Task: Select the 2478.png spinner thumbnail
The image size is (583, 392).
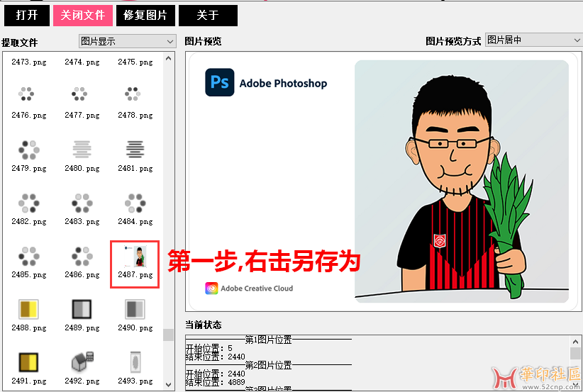Action: point(133,94)
